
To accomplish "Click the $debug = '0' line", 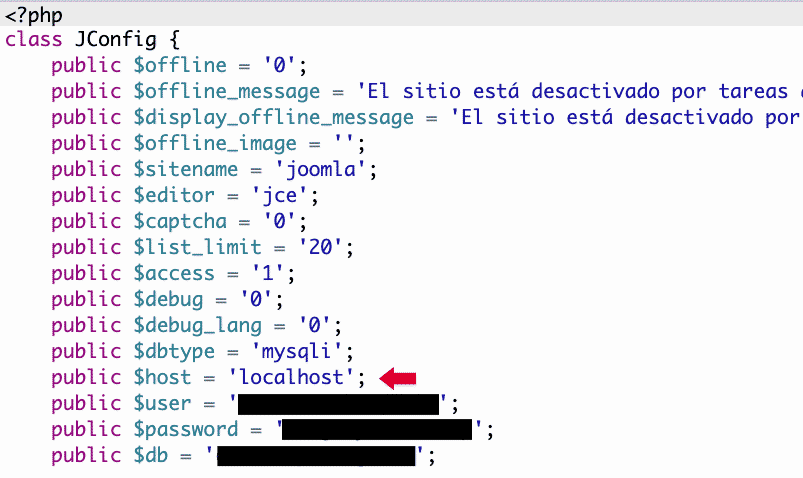I will click(167, 300).
